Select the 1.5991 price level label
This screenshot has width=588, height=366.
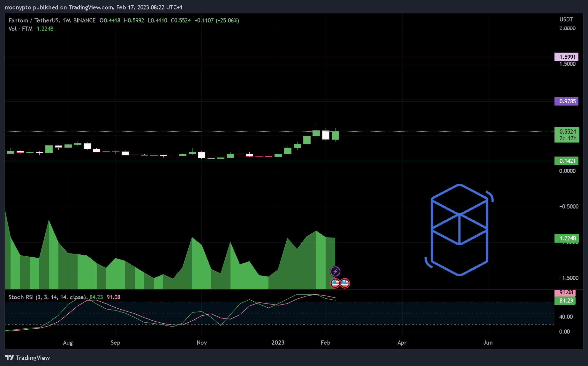(567, 57)
